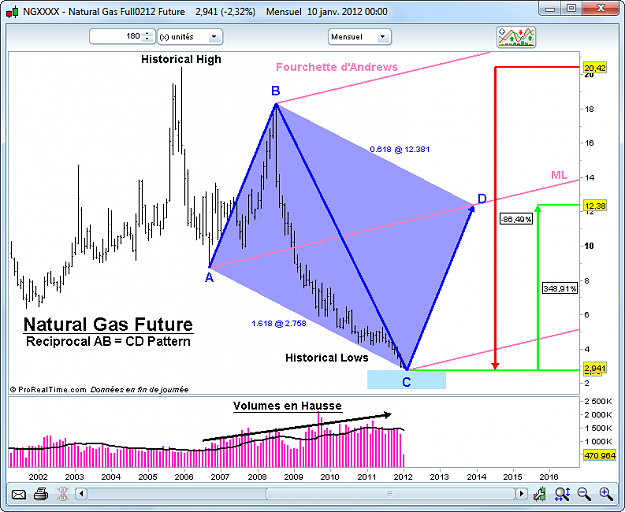The image size is (625, 512).
Task: Click 'Reciprocal AB = CD Pattern' text
Action: 108,341
